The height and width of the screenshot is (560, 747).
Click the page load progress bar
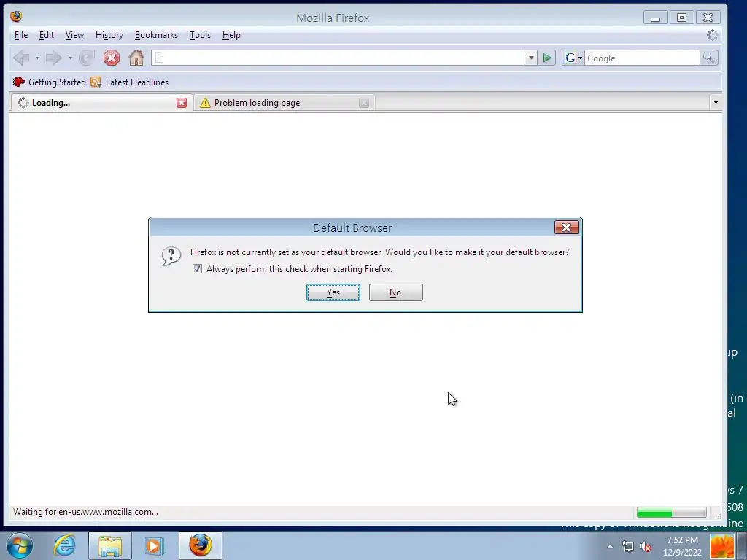click(x=671, y=513)
